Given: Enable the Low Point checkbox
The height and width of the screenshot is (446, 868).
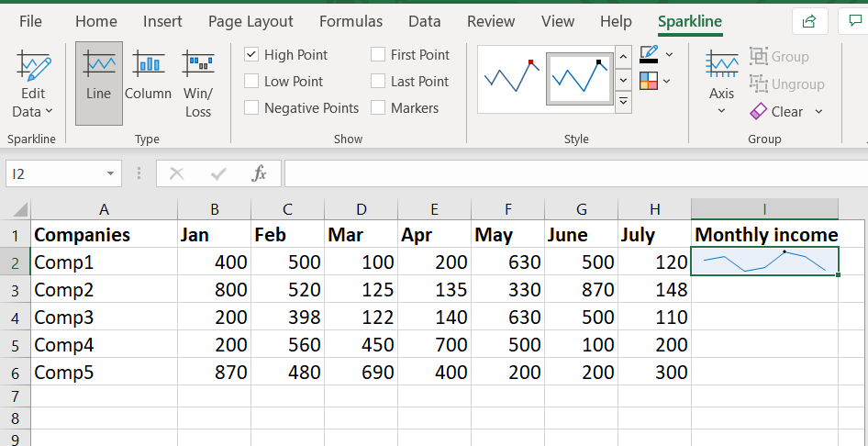Looking at the screenshot, I should click(x=251, y=82).
